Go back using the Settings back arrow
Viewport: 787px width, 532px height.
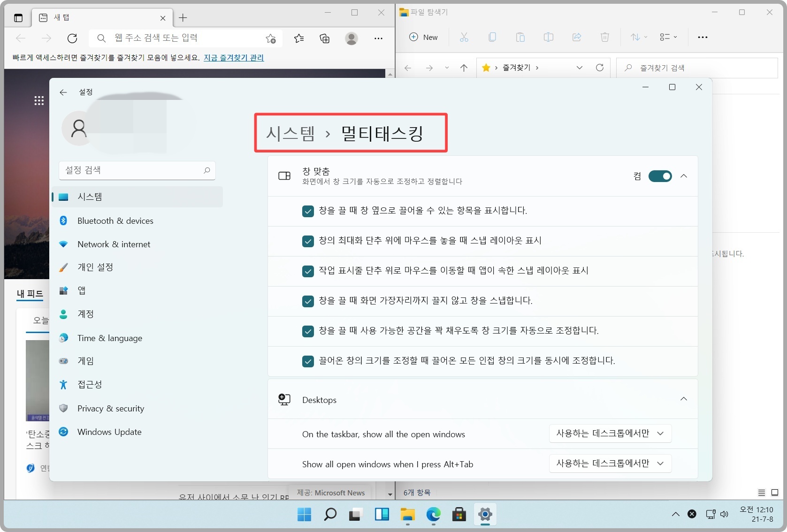64,92
